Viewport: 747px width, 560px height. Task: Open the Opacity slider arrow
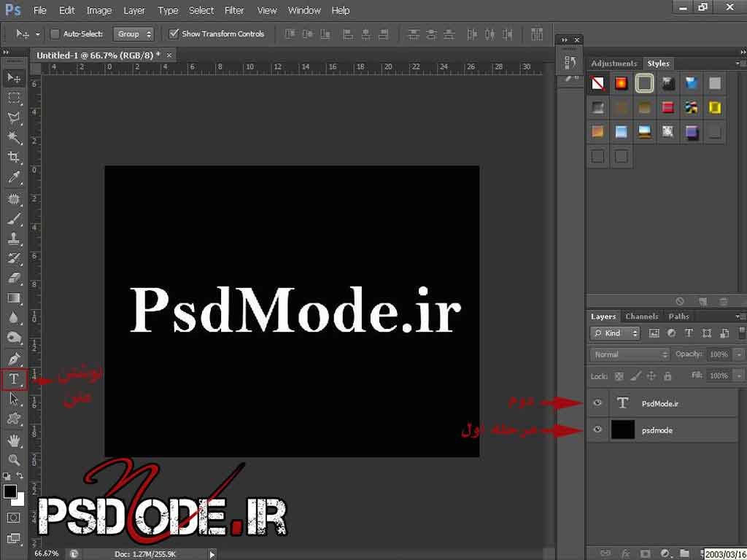click(x=739, y=355)
